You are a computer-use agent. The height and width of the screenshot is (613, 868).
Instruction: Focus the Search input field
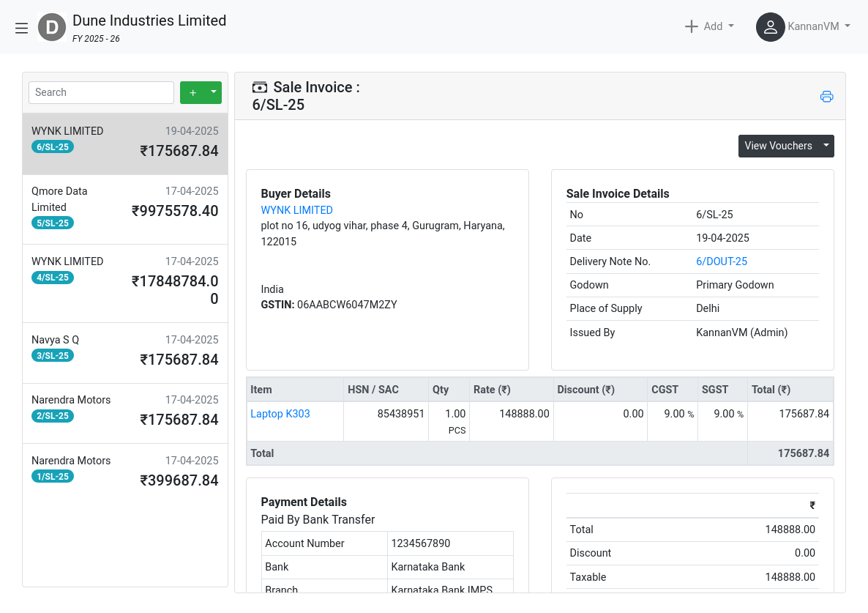pos(101,92)
